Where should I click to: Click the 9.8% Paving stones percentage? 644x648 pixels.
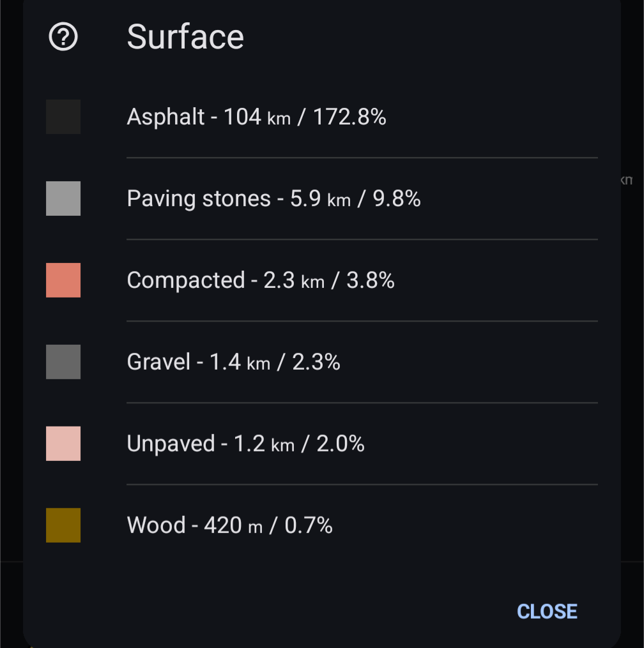tap(397, 199)
